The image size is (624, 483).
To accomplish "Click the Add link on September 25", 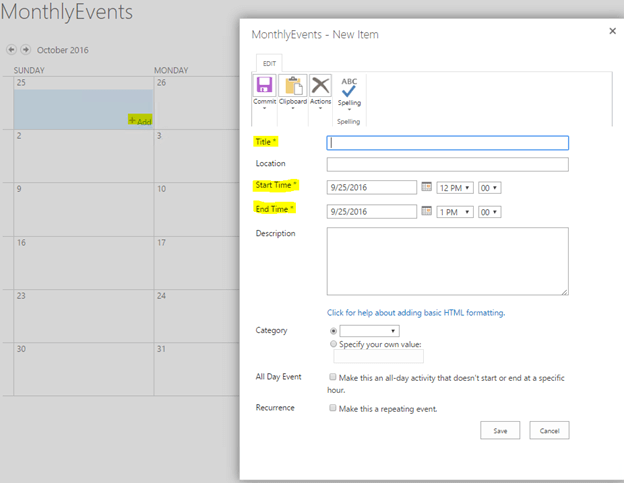I will point(140,121).
